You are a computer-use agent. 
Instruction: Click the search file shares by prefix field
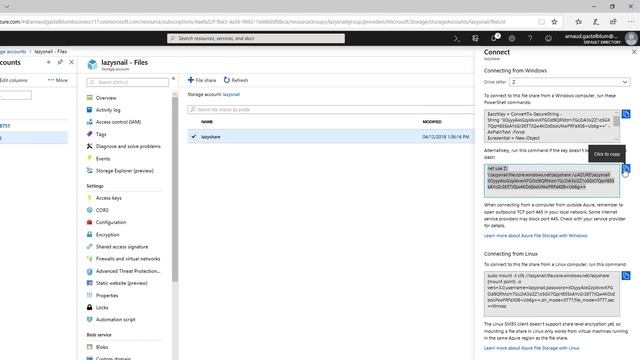coord(331,109)
